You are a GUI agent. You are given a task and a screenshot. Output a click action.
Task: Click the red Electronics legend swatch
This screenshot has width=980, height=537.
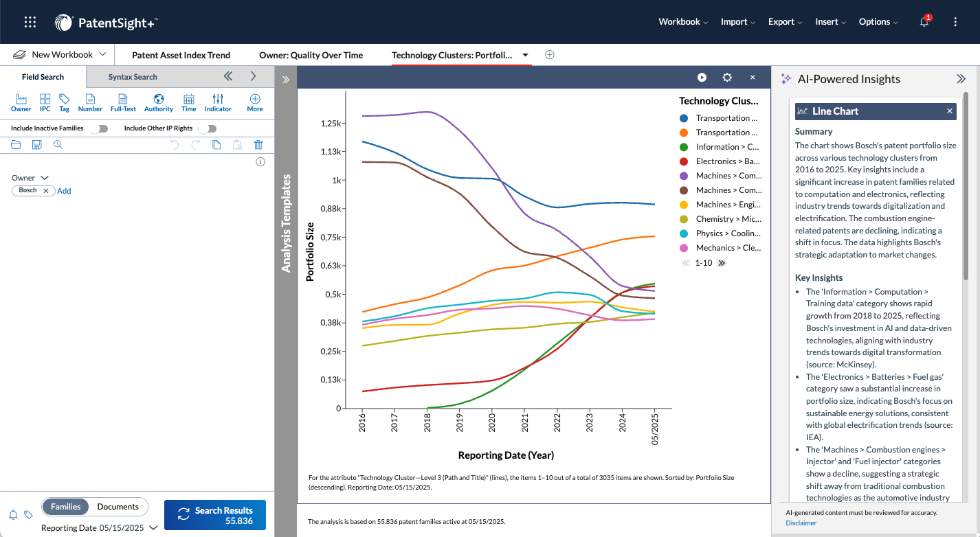tap(684, 161)
